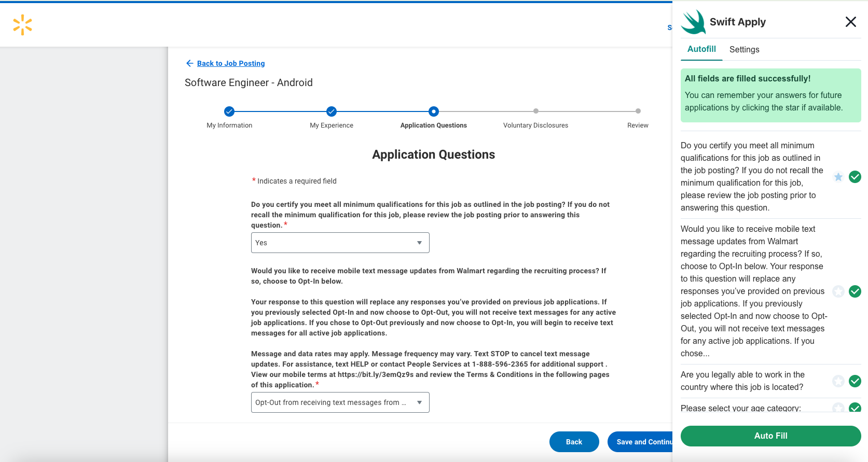This screenshot has height=462, width=868.
Task: Open the minimum qualifications dropdown showing Yes
Action: [x=340, y=243]
